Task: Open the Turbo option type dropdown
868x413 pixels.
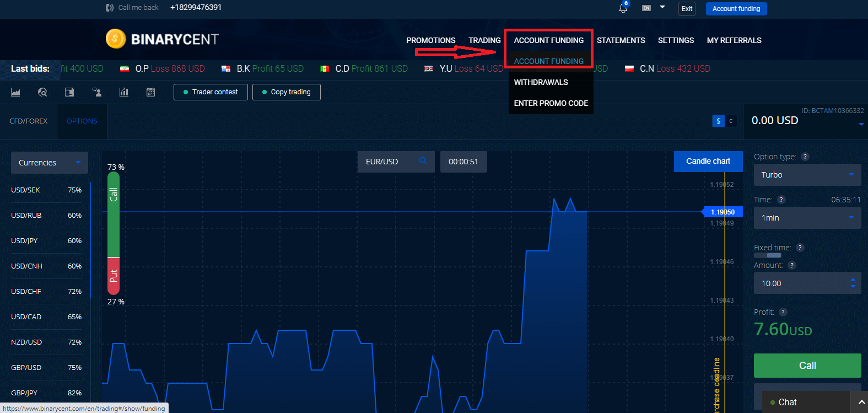Action: (807, 175)
